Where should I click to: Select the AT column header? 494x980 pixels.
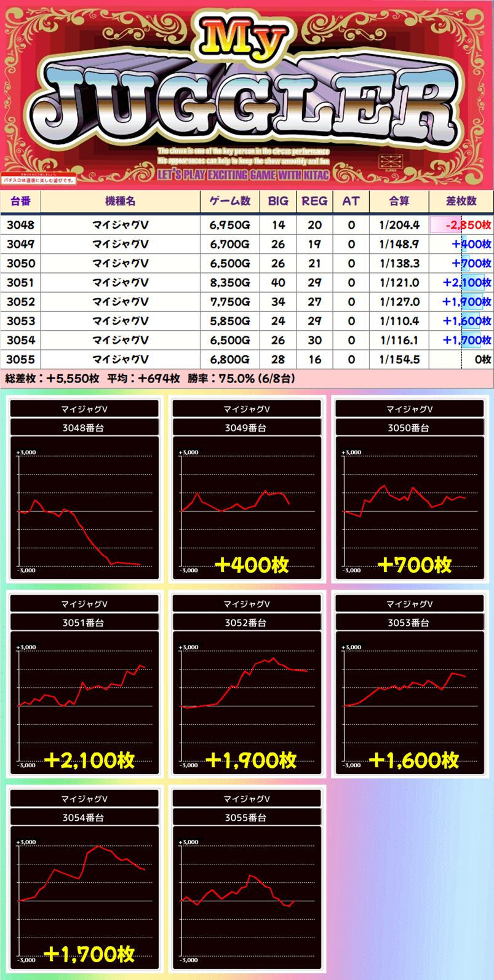(x=351, y=201)
